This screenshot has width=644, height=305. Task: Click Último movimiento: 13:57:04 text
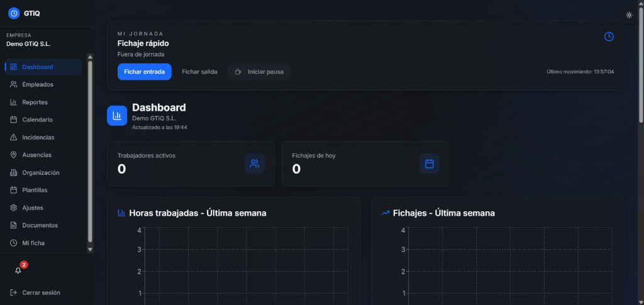pos(580,72)
